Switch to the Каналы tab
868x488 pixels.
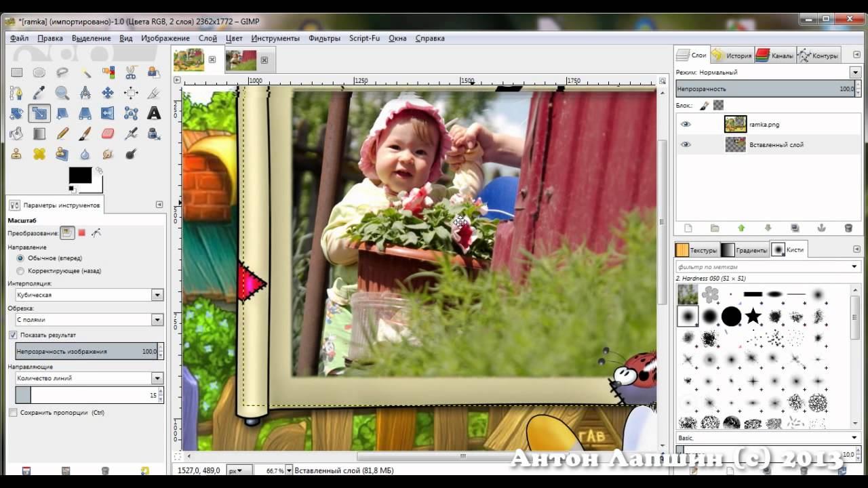[x=774, y=56]
